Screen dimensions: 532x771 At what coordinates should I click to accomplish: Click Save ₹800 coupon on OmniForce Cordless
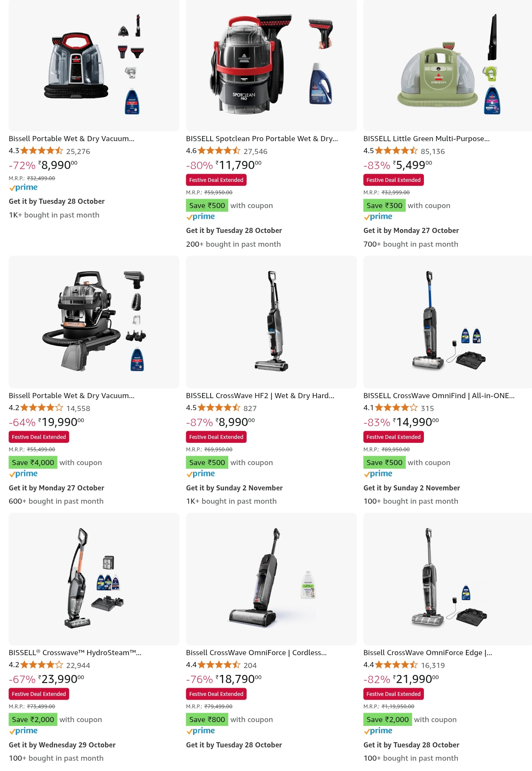[x=207, y=720]
